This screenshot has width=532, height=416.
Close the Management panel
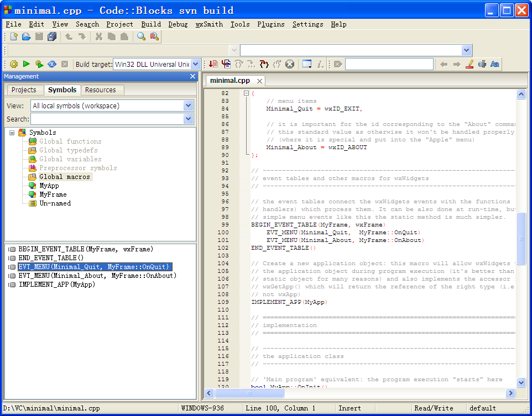(192, 76)
